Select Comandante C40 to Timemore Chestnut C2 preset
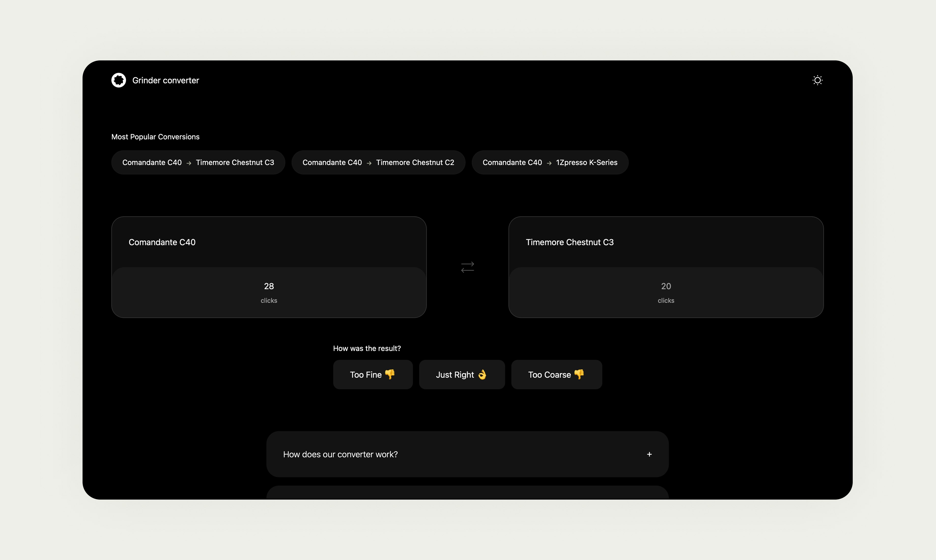936x560 pixels. (x=378, y=162)
